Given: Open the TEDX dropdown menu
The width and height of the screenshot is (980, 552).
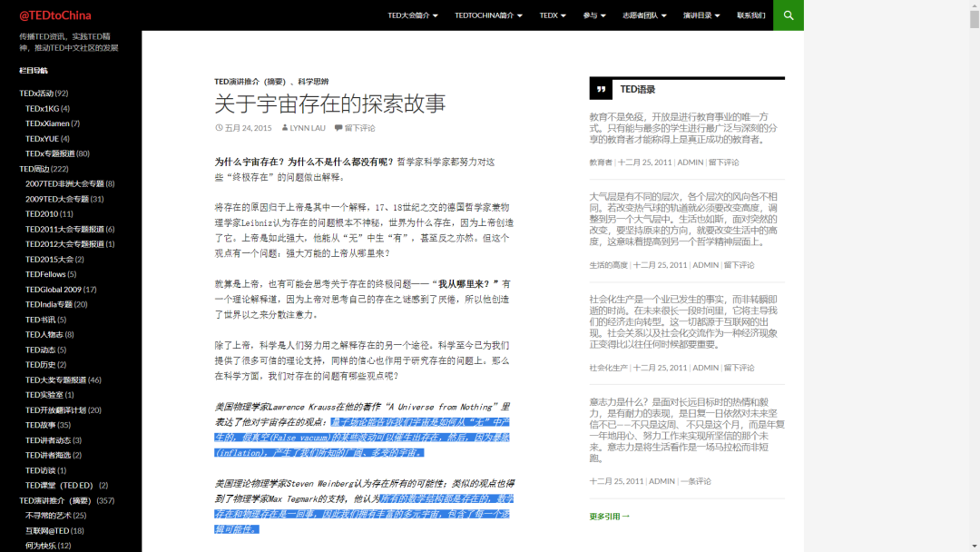Looking at the screenshot, I should (553, 15).
